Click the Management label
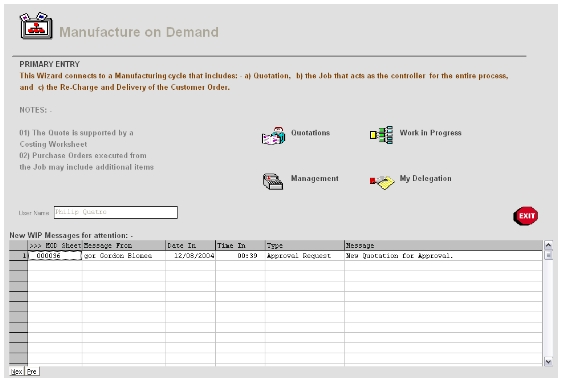Screen dimensions: 567x383 [315, 178]
